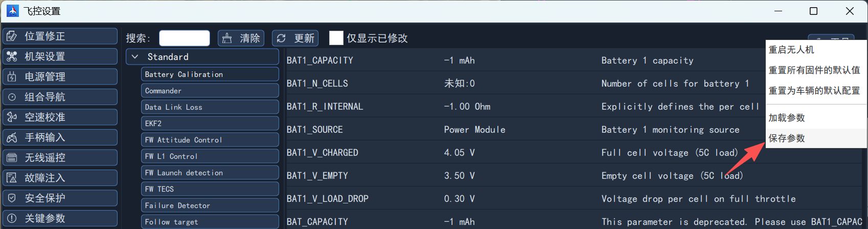868x229 pixels.
Task: Focus the 搜索 parameter search field
Action: pyautogui.click(x=185, y=38)
